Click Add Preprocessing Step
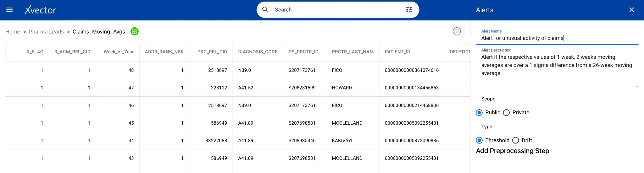Screen dimensions: 644x173 pos(513,151)
